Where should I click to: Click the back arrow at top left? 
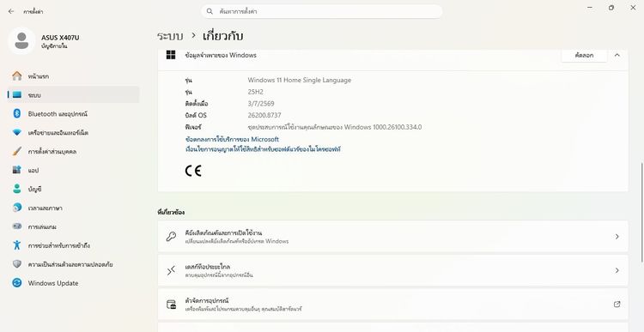[x=11, y=11]
